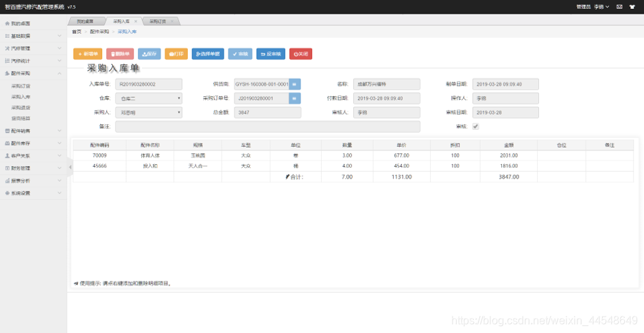
Task: Click the 制单日期 date field
Action: [505, 84]
